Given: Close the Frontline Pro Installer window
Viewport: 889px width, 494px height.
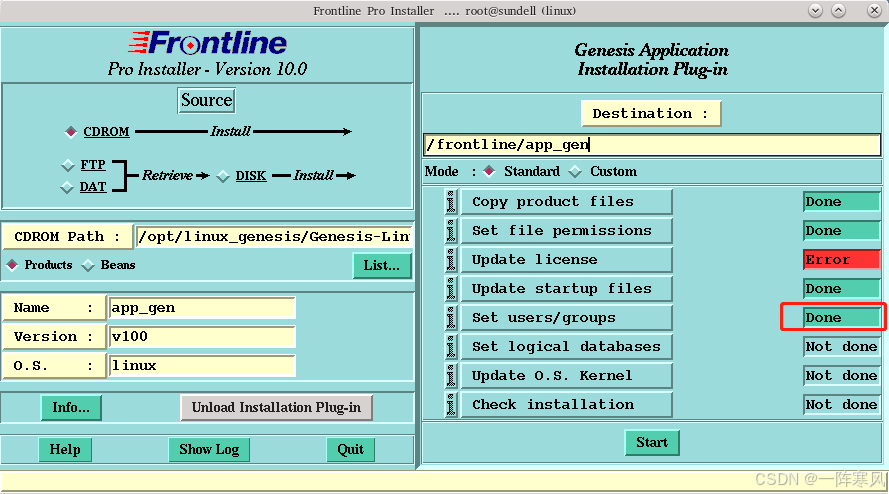Looking at the screenshot, I should (x=874, y=11).
